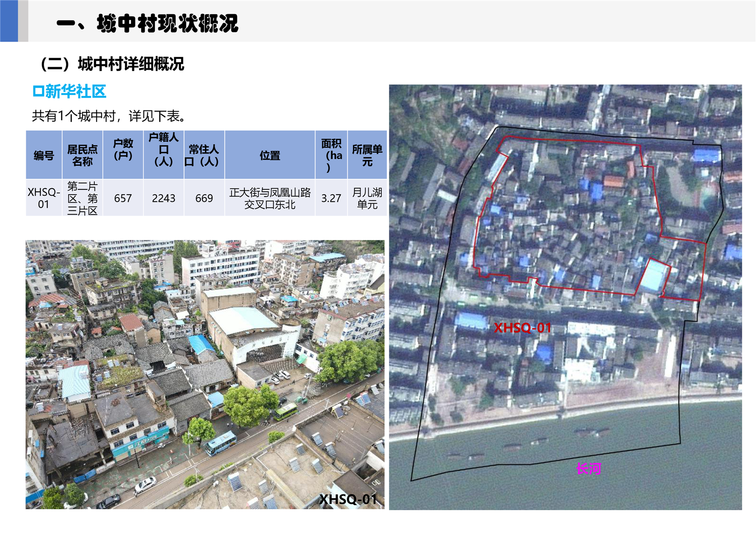
Task: Click table header 面积(ha)
Action: coord(331,155)
